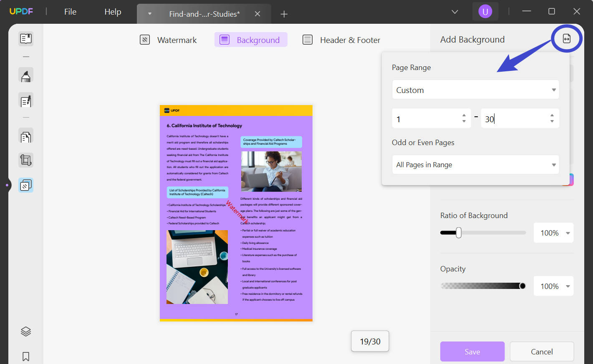Image resolution: width=593 pixels, height=364 pixels.
Task: Open the page range settings icon
Action: tap(566, 38)
